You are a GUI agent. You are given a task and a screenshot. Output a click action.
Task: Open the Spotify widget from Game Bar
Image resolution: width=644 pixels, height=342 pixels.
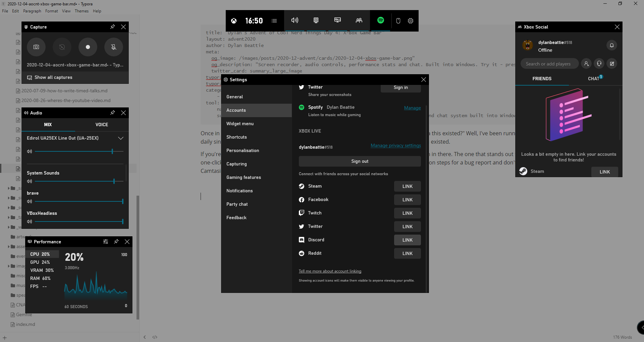pyautogui.click(x=381, y=20)
